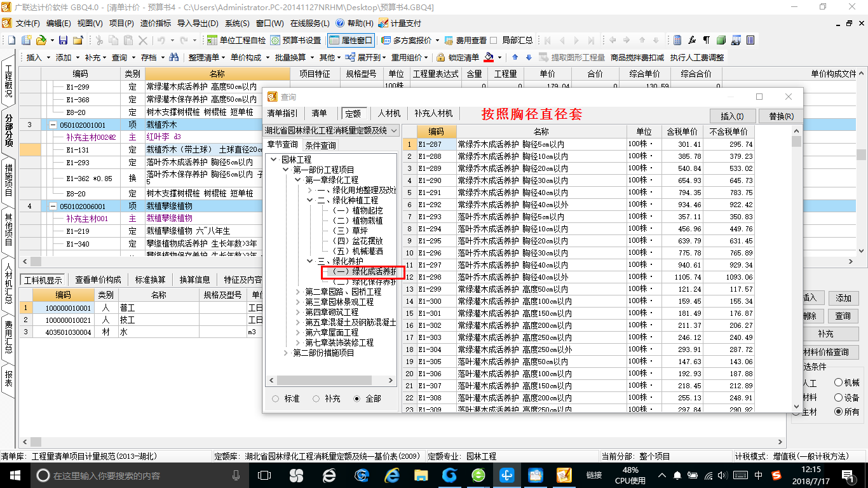
Task: Click the blue move-up arrow icon
Action: pos(515,57)
